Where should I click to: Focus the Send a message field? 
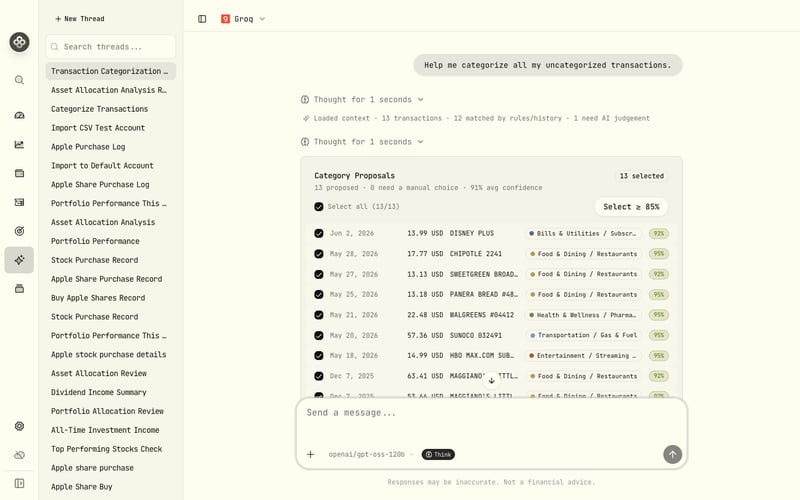491,419
